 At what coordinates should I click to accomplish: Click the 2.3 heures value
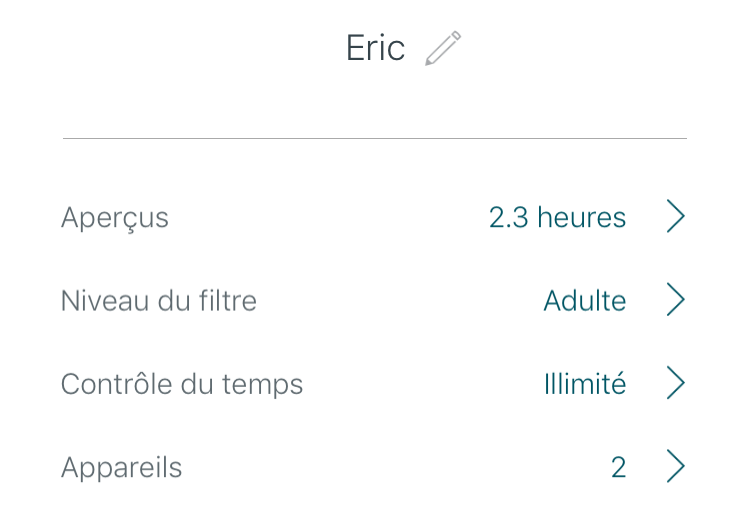(557, 217)
